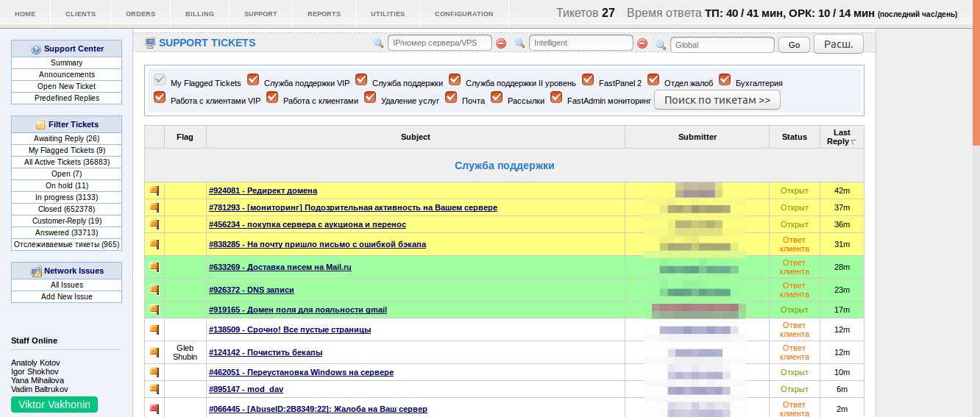Click the flag icon for ticket #781293

155,207
